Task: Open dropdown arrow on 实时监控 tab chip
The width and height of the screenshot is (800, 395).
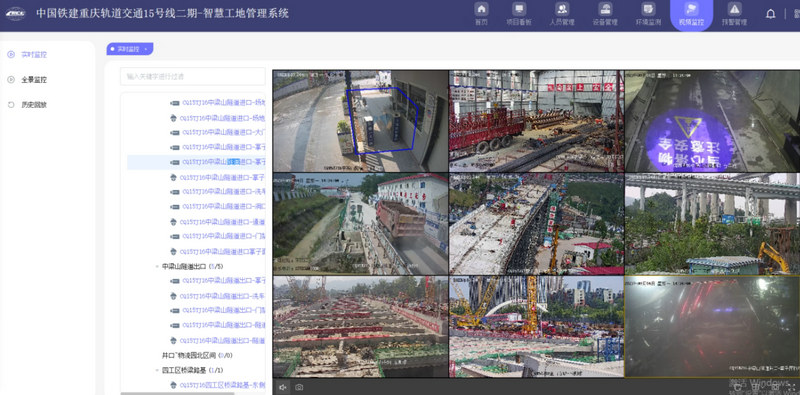Action: pos(146,50)
